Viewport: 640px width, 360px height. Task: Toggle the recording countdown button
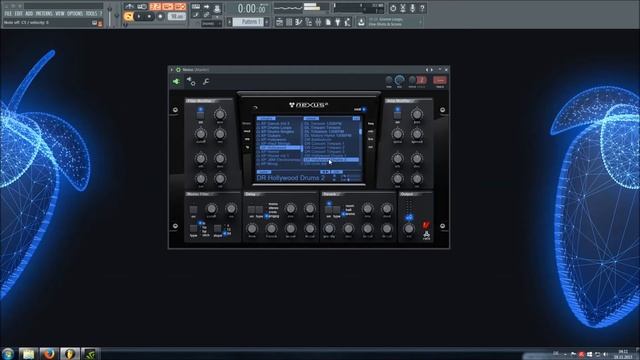pos(155,7)
